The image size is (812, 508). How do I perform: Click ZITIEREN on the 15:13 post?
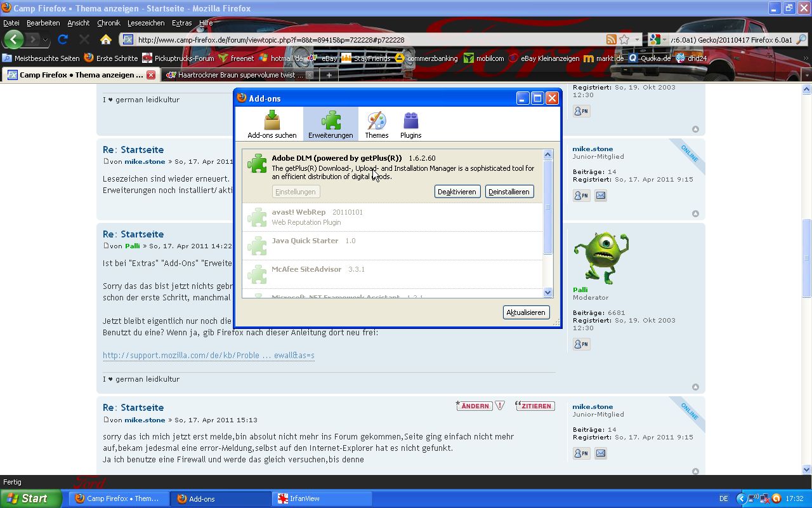535,406
